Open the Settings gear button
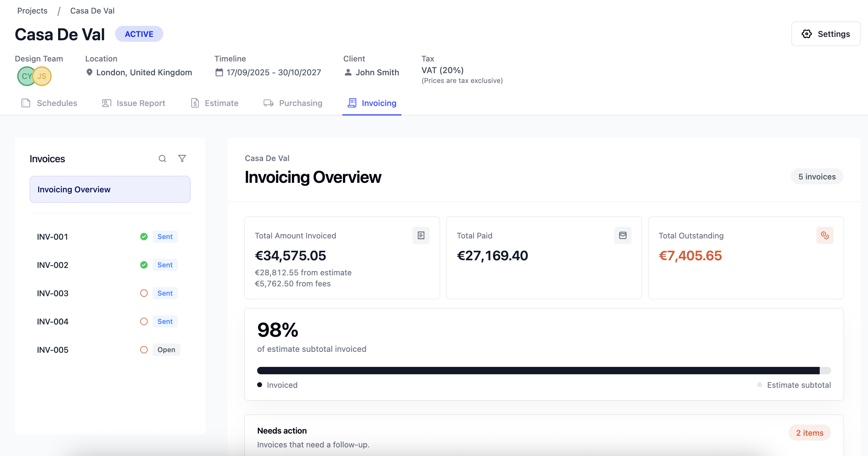 (826, 34)
